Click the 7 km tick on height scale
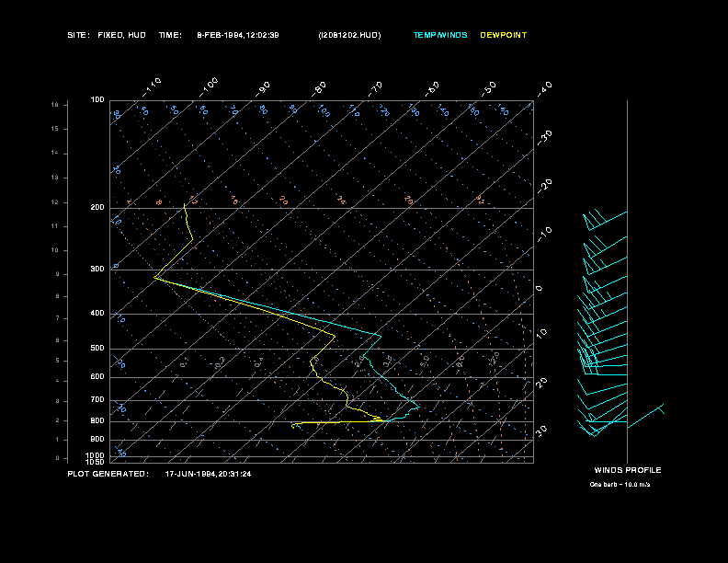The image size is (728, 563). (58, 318)
